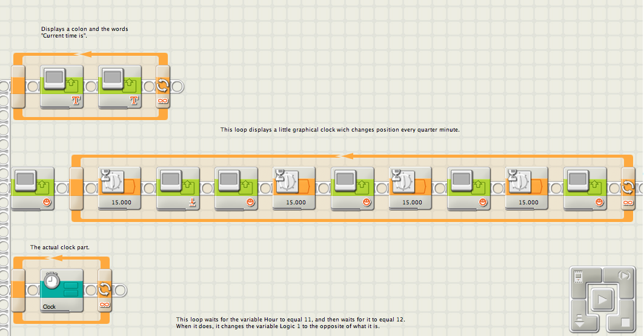Screen dimensions: 644x336
Task: Click the infinity loop end of the Clock loop
Action: tap(105, 291)
